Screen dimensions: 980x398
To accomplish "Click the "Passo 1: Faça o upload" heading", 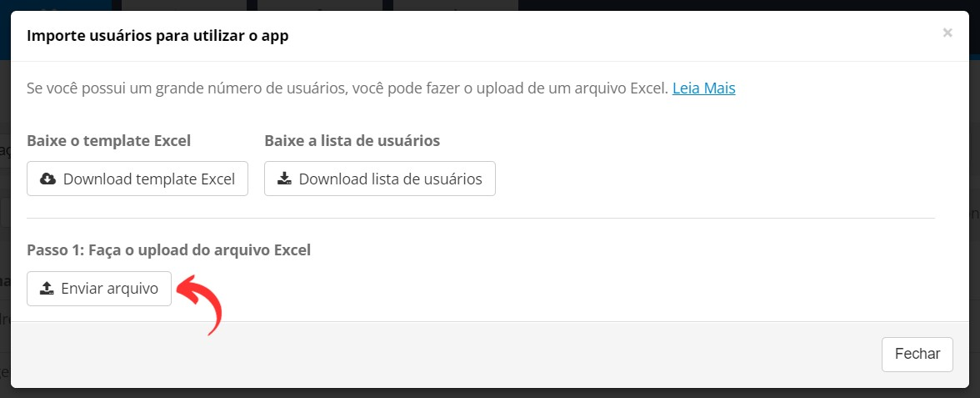I will [168, 251].
